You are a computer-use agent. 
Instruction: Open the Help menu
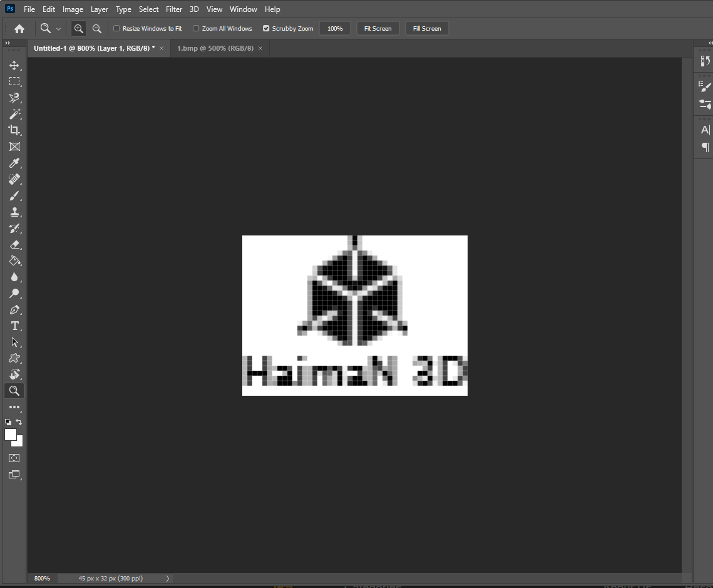(272, 9)
